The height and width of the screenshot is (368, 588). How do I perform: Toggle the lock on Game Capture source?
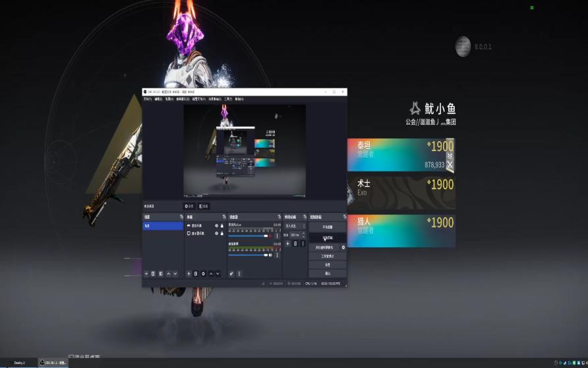coord(222,226)
